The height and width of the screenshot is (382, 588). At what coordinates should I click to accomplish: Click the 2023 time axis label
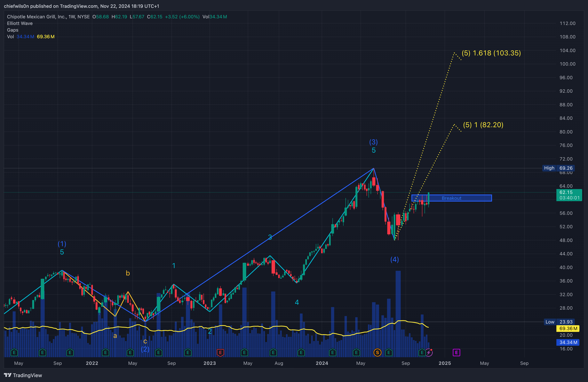coord(210,363)
